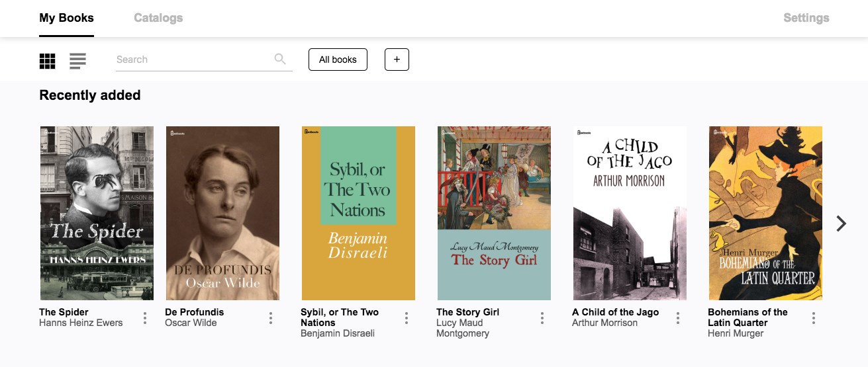Click the search magnifier icon
Viewport: 868px width, 367px height.
coord(280,60)
